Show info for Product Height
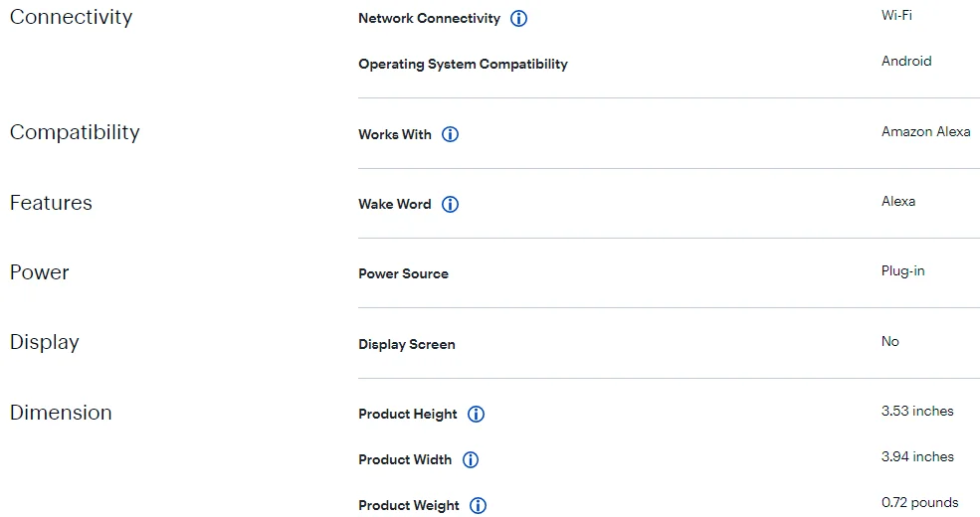Viewport: 980px width, 517px height. click(x=476, y=415)
